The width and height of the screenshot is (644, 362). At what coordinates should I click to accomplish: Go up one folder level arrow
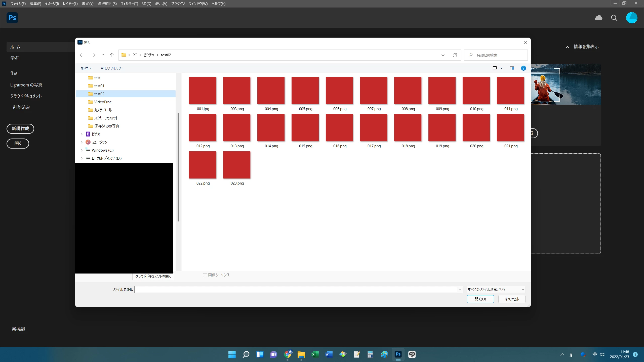[112, 55]
